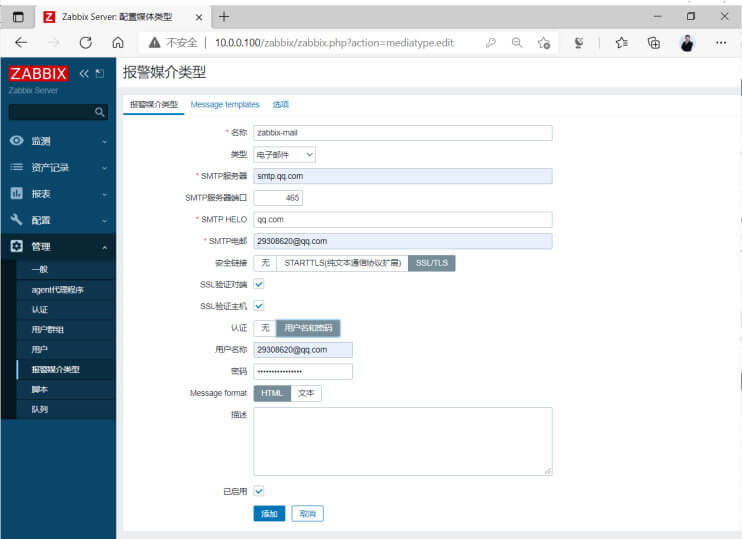
Task: Open the collections icon in browser toolbar
Action: 654,43
